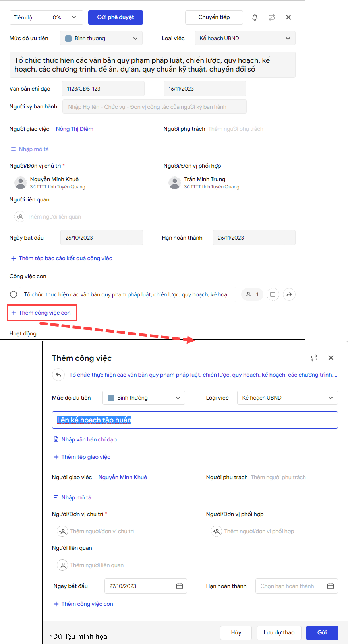Click the subtask assignee count icon
This screenshot has height=644, width=348.
(x=252, y=294)
